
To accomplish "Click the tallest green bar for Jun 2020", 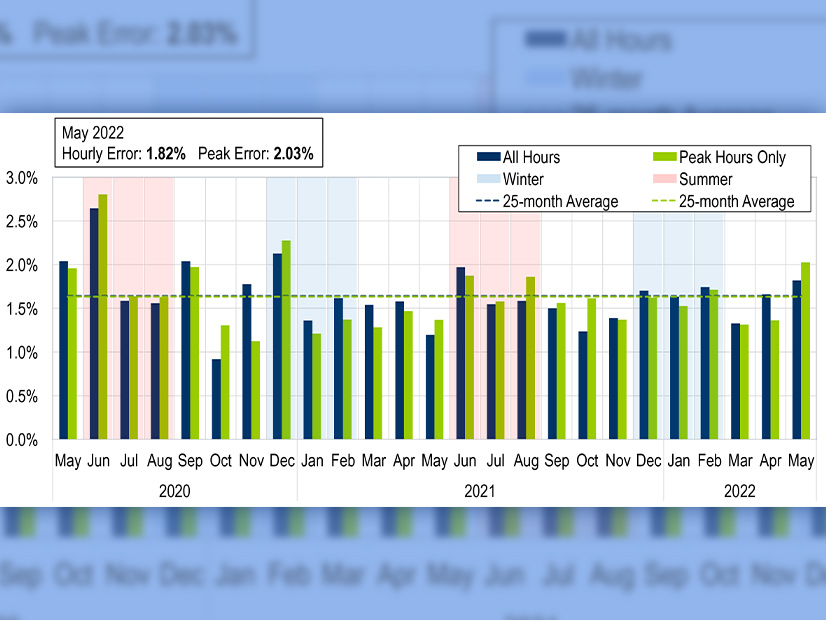I will click(x=103, y=316).
